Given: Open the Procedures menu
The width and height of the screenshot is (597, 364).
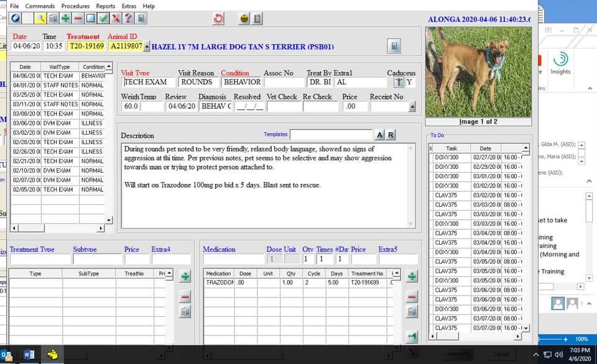Looking at the screenshot, I should click(x=75, y=6).
